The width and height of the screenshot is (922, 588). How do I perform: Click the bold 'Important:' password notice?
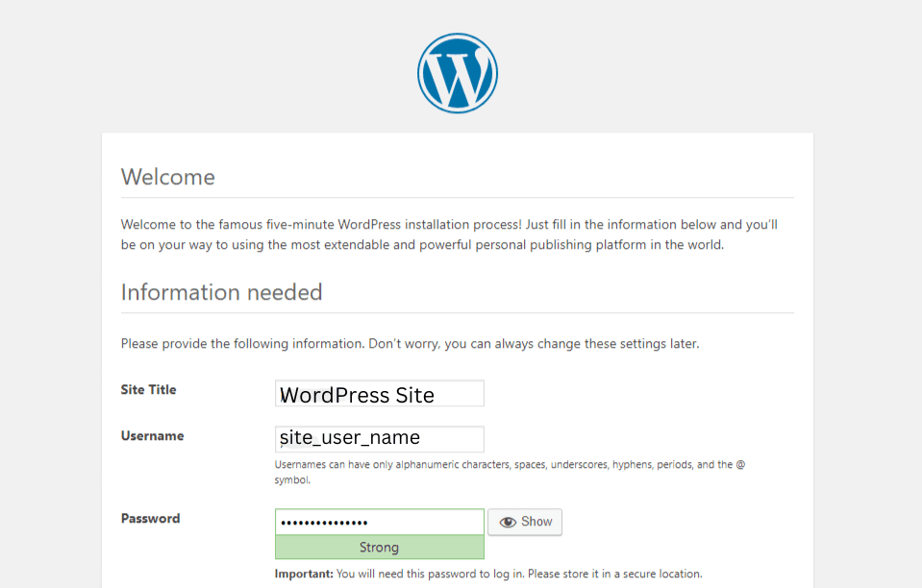303,575
